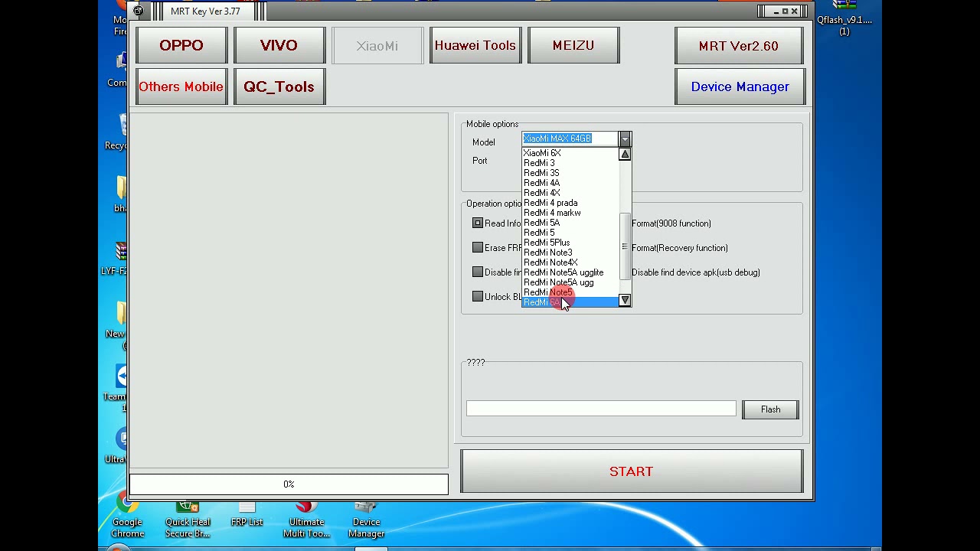980x551 pixels.
Task: Pick RedMi 3S model
Action: click(x=570, y=173)
